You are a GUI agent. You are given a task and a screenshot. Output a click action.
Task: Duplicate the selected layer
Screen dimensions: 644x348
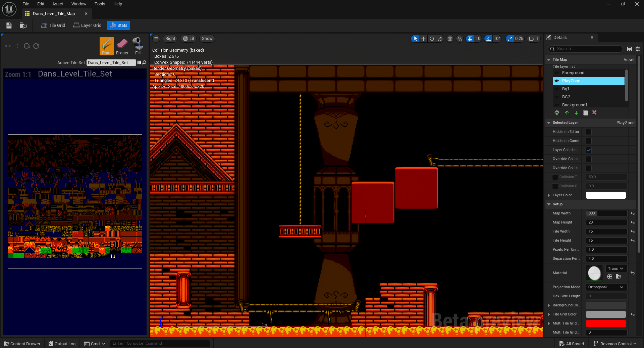pyautogui.click(x=586, y=113)
